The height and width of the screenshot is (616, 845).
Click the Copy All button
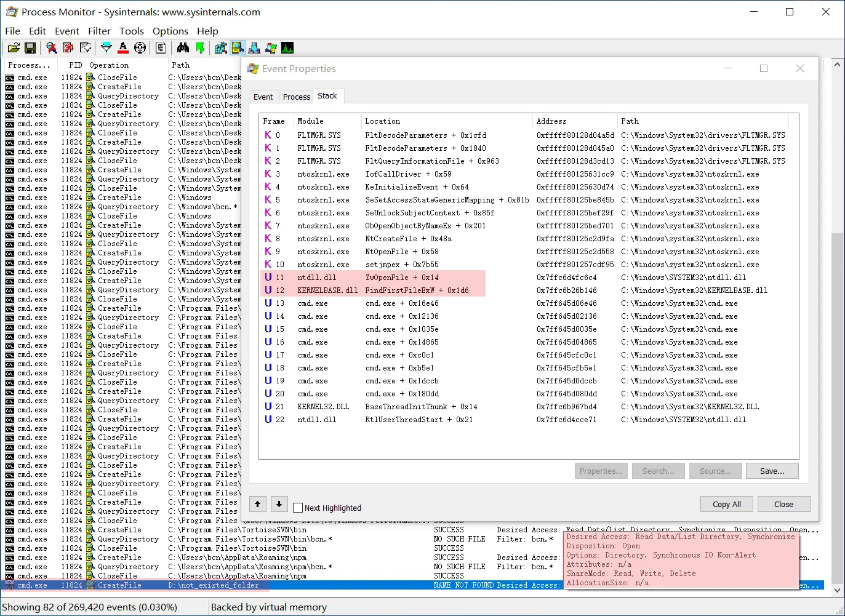727,504
